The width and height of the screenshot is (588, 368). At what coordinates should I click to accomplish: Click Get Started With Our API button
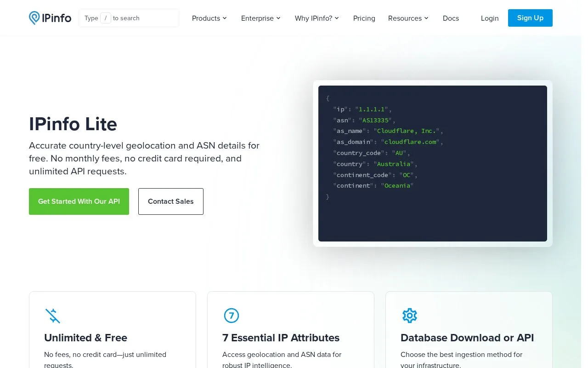coord(79,201)
